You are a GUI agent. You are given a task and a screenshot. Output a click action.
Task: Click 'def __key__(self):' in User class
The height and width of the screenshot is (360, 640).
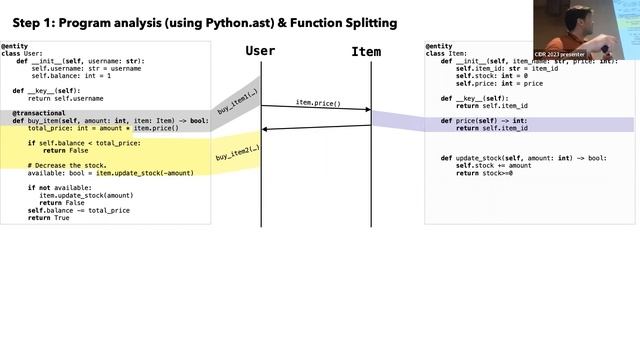(47, 91)
